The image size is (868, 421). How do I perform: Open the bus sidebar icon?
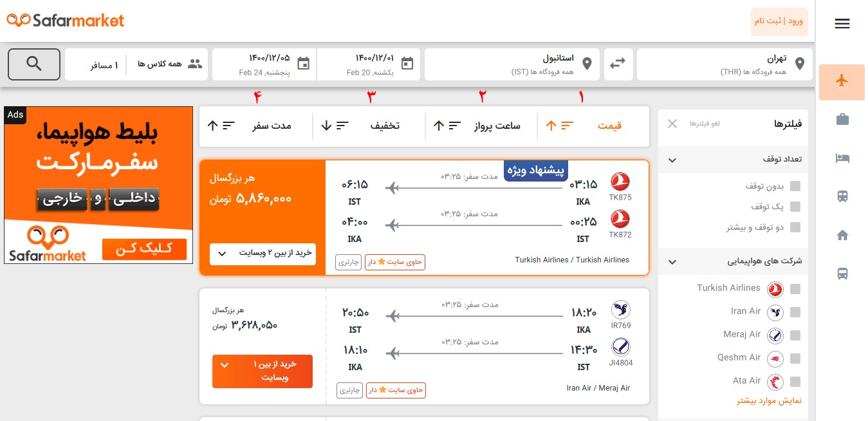[842, 274]
